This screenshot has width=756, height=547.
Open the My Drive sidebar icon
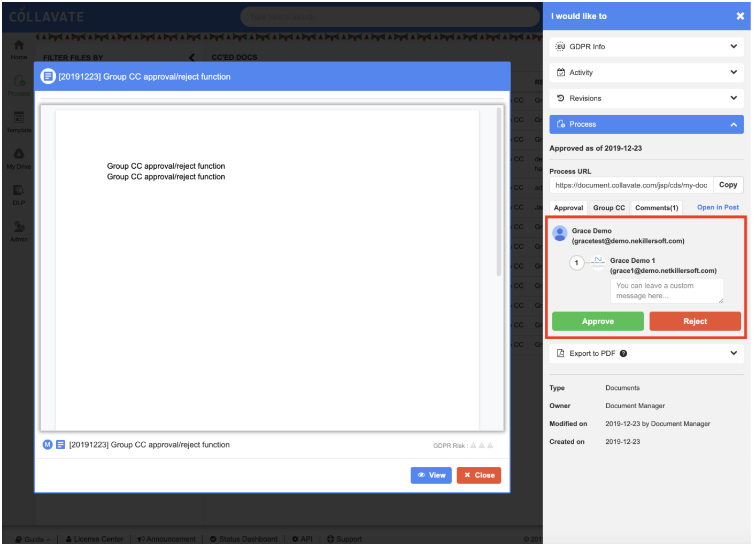[x=19, y=159]
